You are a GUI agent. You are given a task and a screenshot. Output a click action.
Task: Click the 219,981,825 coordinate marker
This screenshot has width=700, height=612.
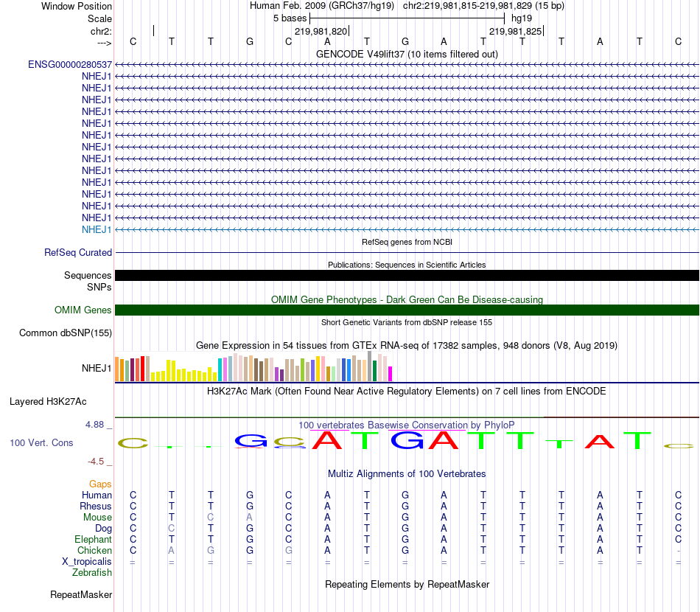pyautogui.click(x=515, y=31)
